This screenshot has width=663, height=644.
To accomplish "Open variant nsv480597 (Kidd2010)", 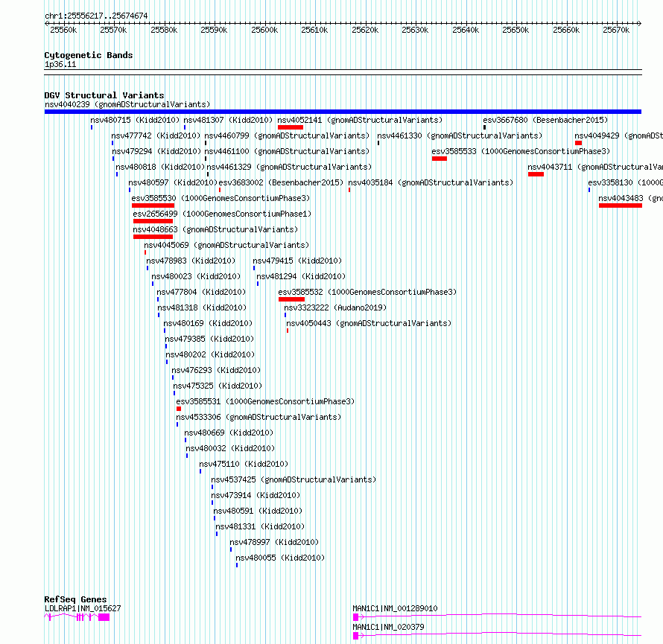I will tap(173, 182).
